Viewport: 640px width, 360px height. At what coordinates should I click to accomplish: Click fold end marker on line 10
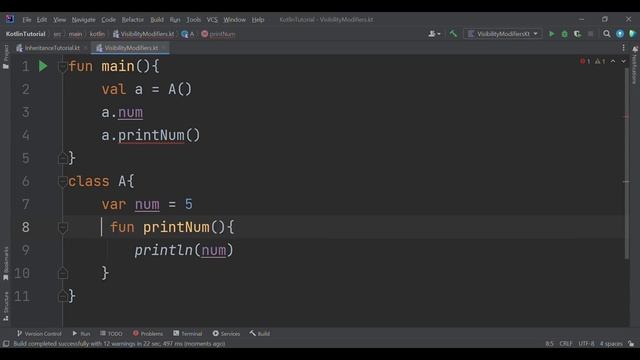62,273
